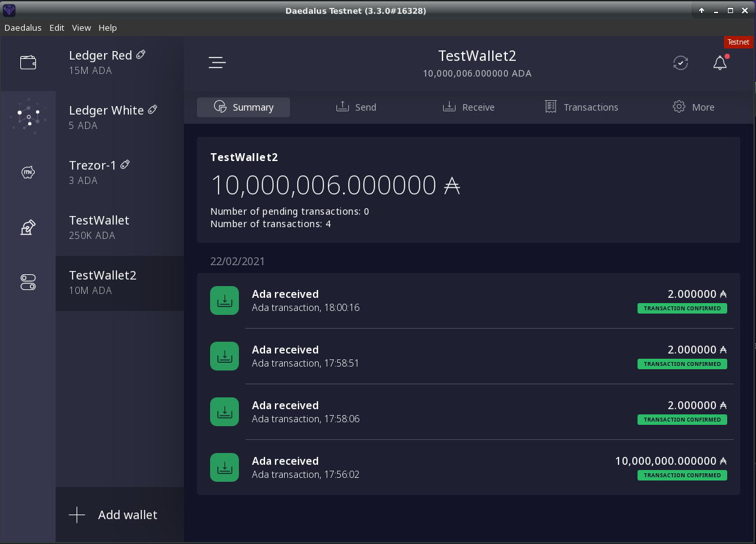Select the TestWallet 250K ADA wallet

120,228
